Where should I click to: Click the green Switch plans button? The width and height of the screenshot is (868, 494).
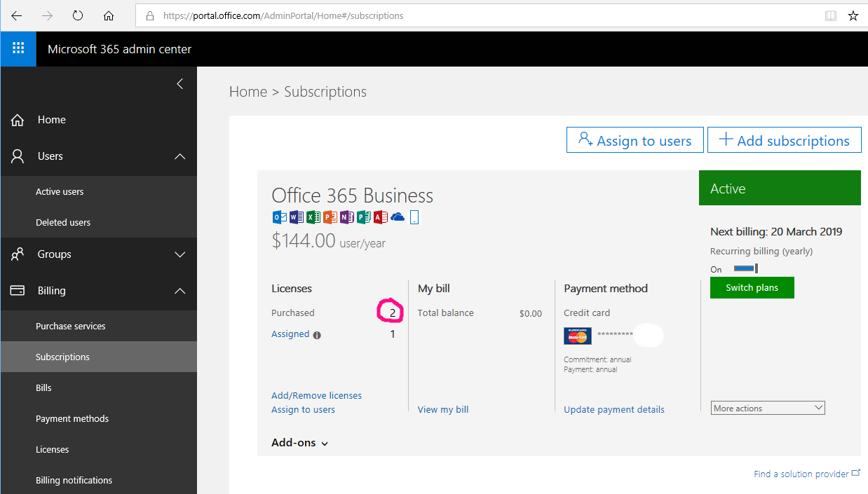[x=752, y=287]
